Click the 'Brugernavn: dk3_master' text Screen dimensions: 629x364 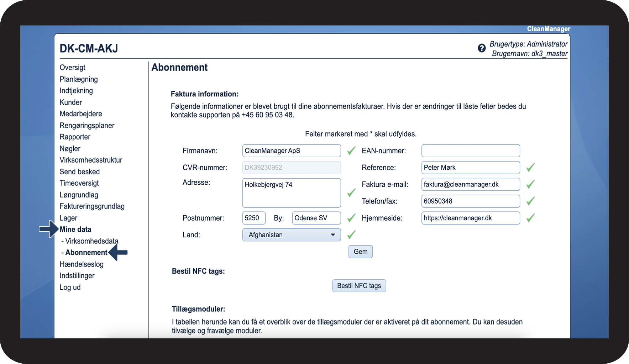(530, 54)
